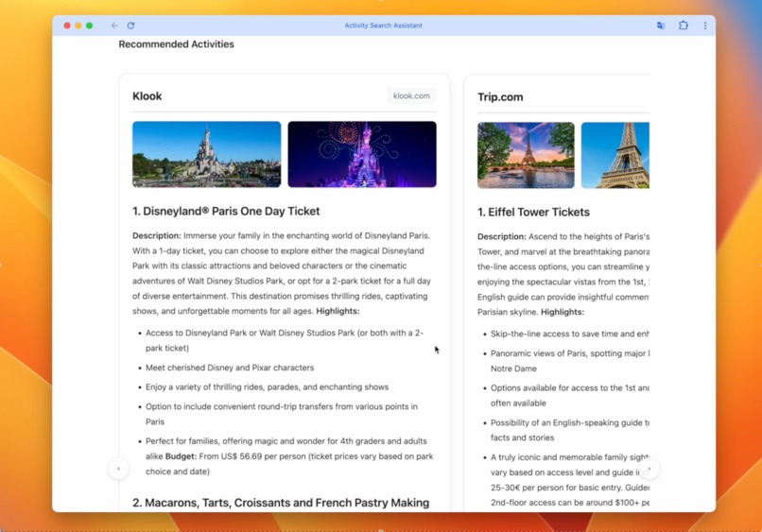Image resolution: width=762 pixels, height=532 pixels.
Task: Open the Disneyland night fireworks photo
Action: (362, 155)
